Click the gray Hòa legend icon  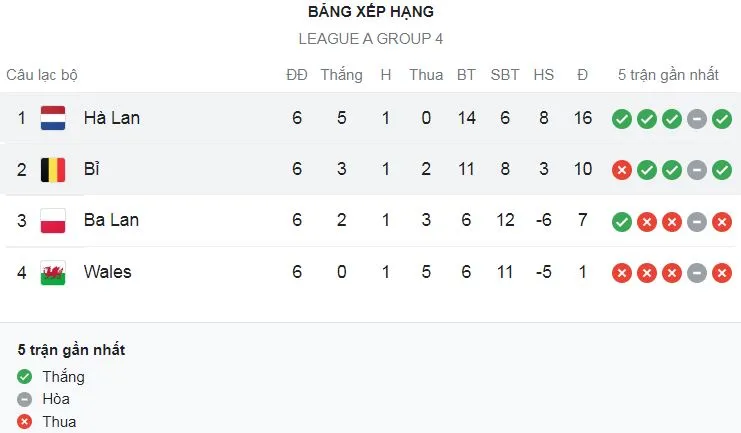(x=25, y=399)
